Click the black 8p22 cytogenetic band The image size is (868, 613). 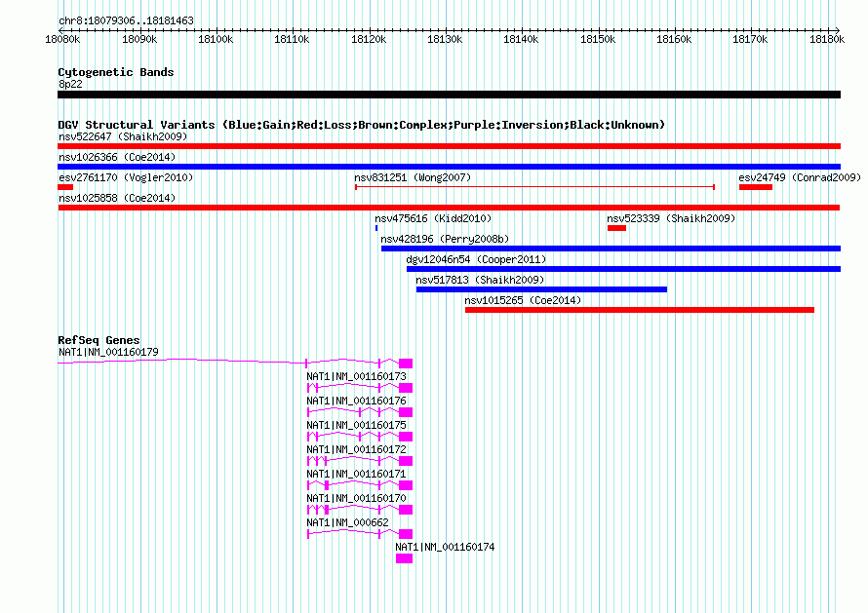[x=449, y=95]
